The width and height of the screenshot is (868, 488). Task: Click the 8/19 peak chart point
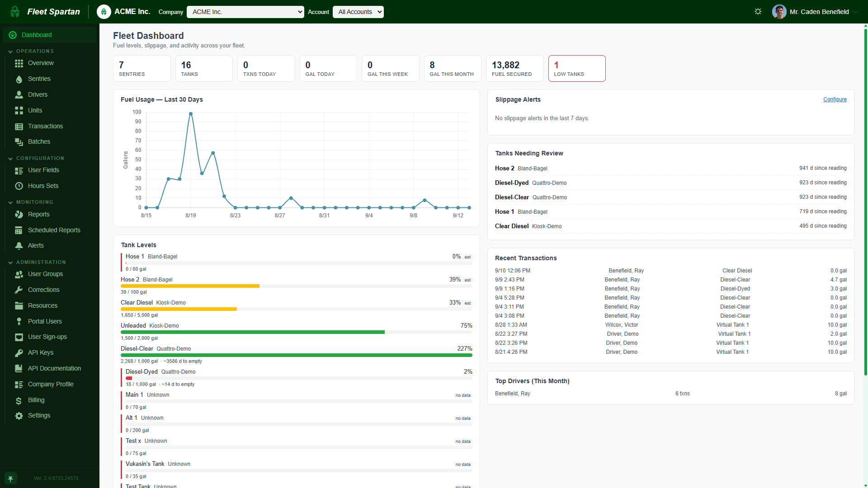click(x=191, y=114)
